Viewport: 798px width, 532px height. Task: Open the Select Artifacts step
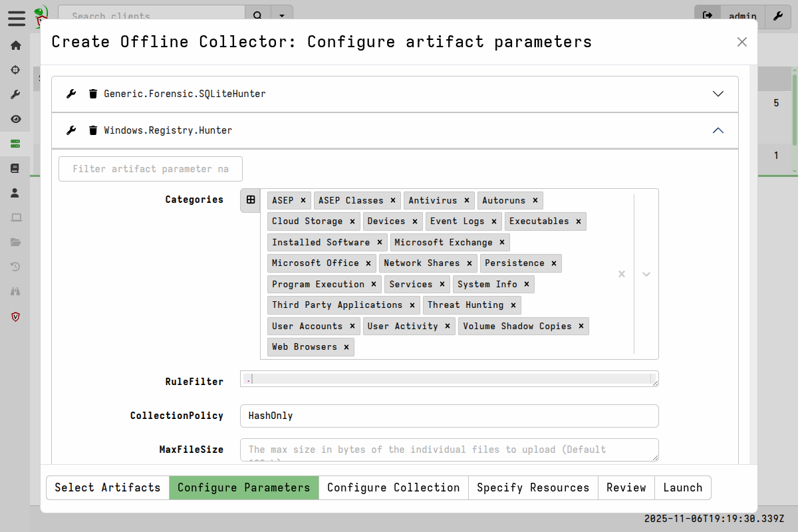pyautogui.click(x=107, y=487)
